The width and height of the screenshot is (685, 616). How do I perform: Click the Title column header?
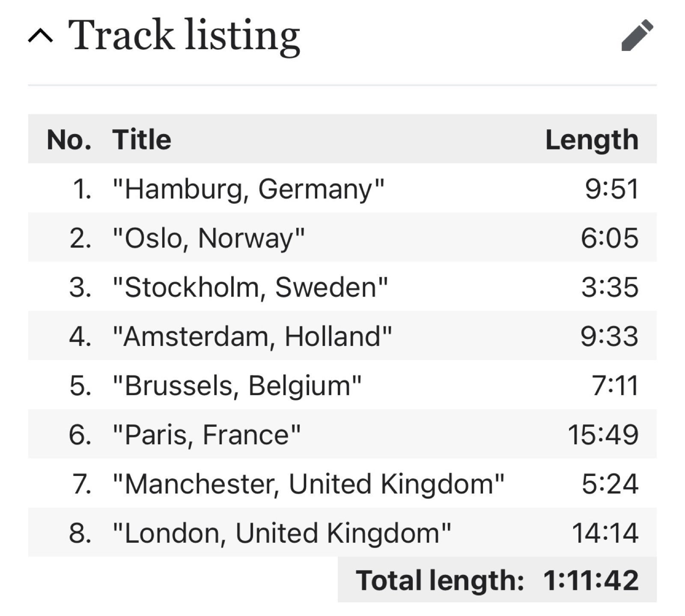tap(142, 140)
